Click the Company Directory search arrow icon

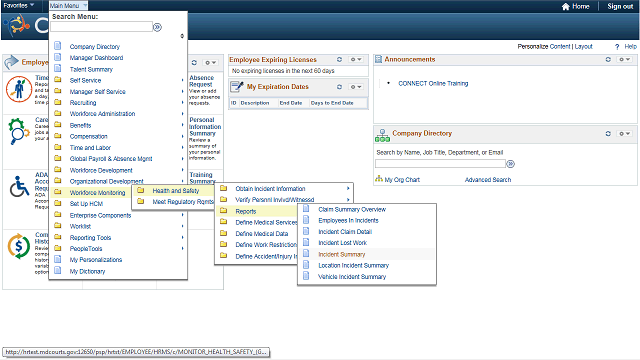coord(510,164)
